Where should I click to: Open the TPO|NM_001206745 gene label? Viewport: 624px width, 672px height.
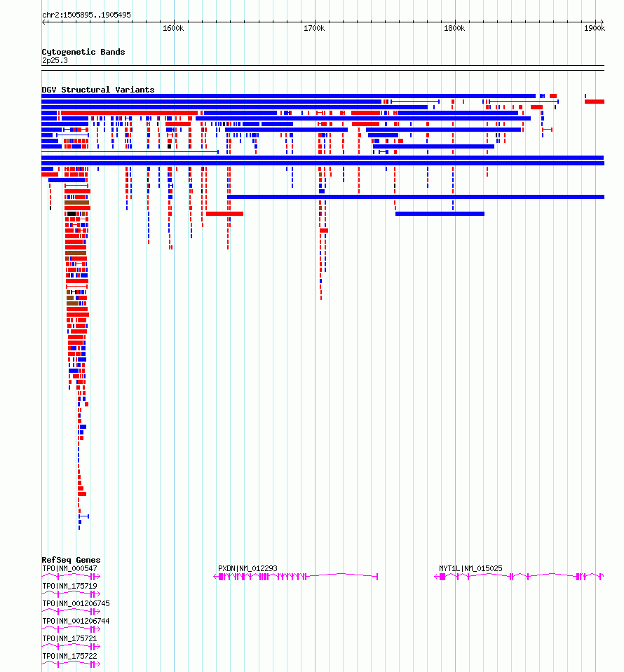pyautogui.click(x=76, y=603)
